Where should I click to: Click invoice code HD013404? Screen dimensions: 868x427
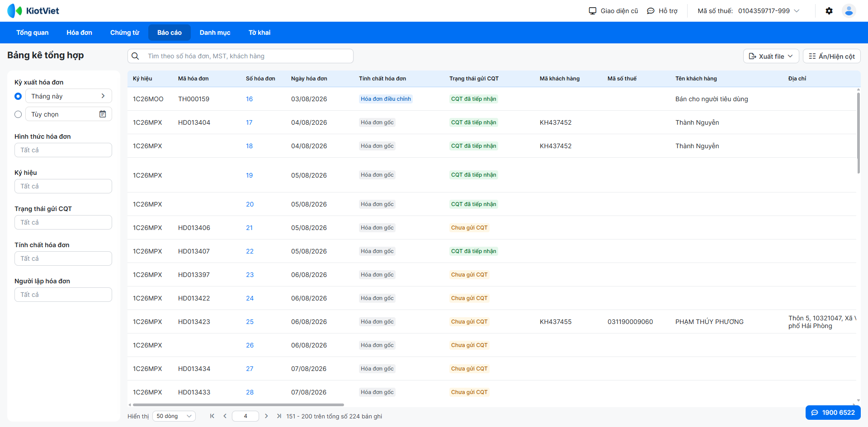[x=194, y=122]
